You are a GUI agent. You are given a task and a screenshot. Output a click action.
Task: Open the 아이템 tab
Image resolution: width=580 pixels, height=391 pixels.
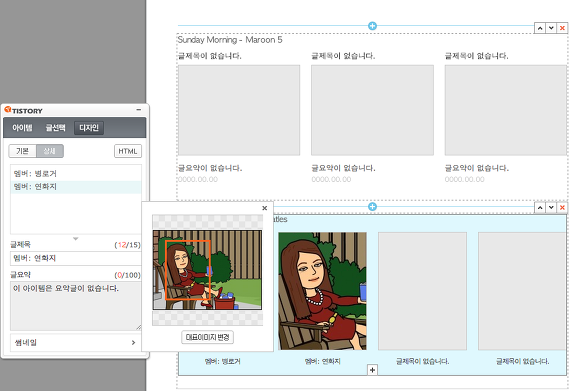(22, 128)
